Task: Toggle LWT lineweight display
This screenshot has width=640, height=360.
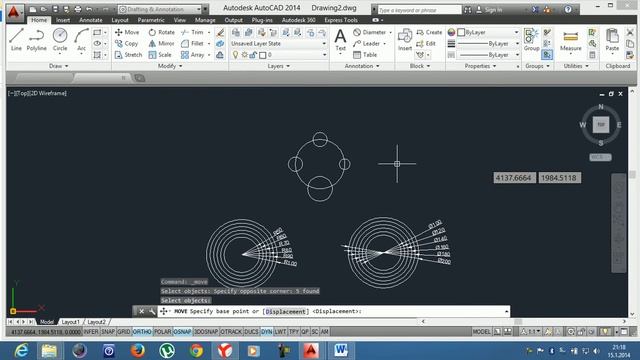Action: (280, 332)
